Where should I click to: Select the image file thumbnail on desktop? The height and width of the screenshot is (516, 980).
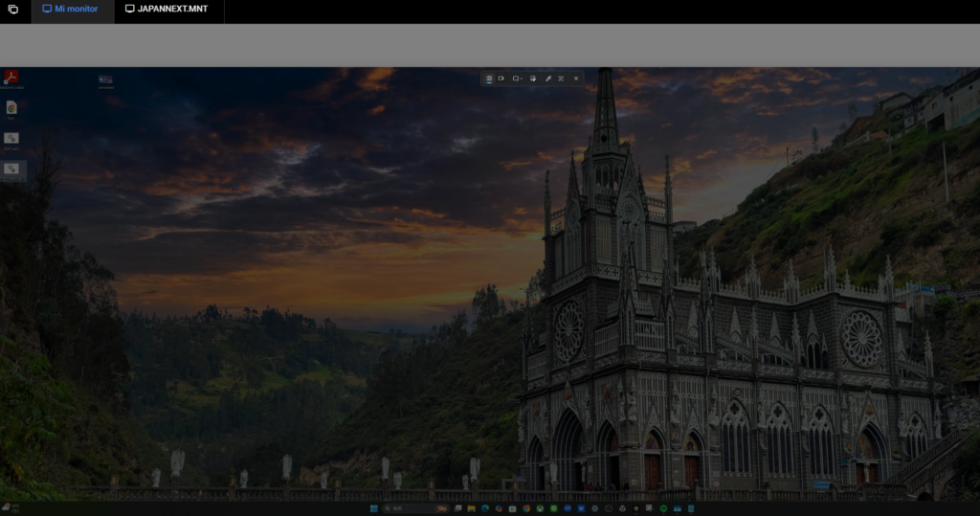click(105, 80)
